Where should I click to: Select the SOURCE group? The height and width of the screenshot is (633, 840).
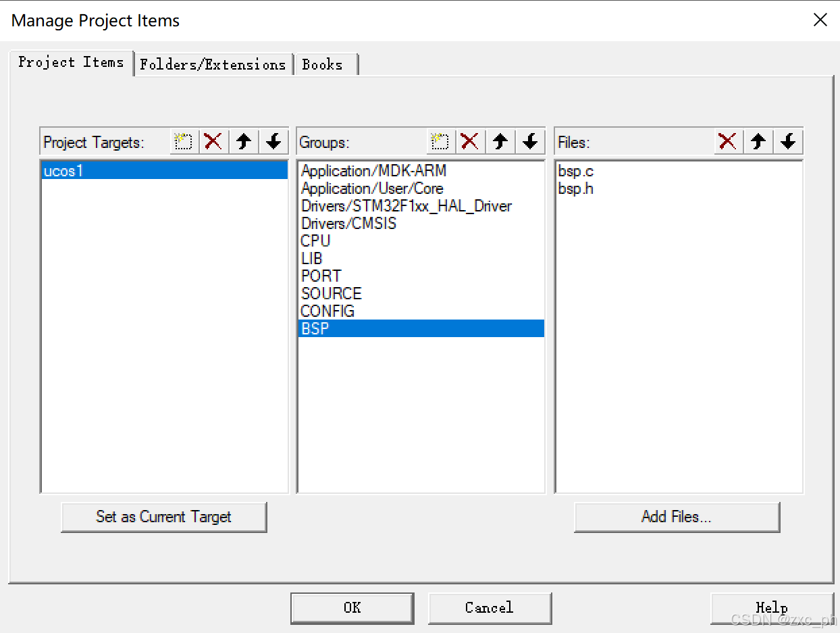421,294
